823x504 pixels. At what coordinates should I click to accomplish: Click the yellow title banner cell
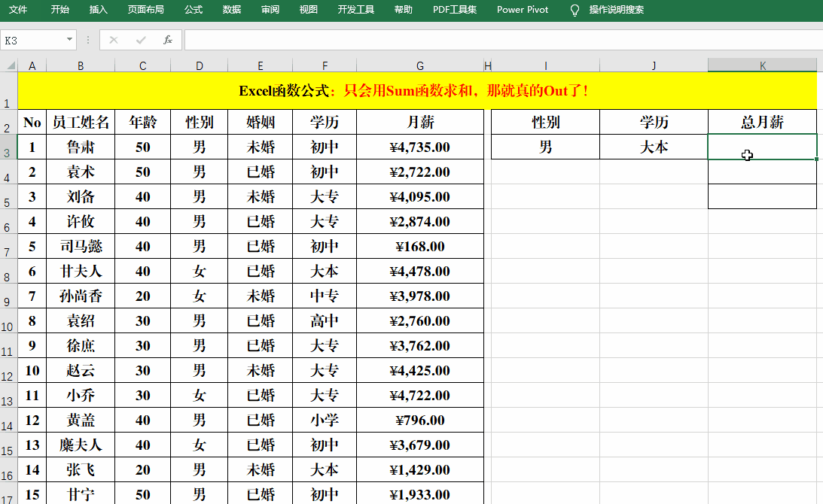pos(417,91)
